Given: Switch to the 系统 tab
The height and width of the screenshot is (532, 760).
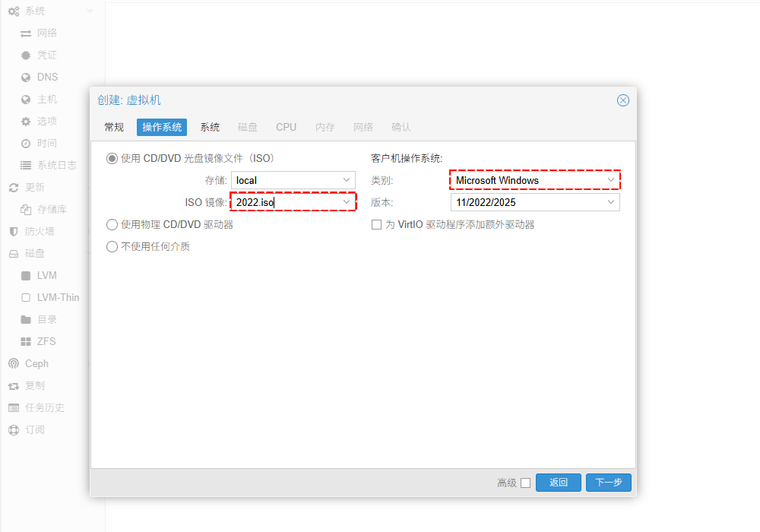Looking at the screenshot, I should (x=210, y=128).
